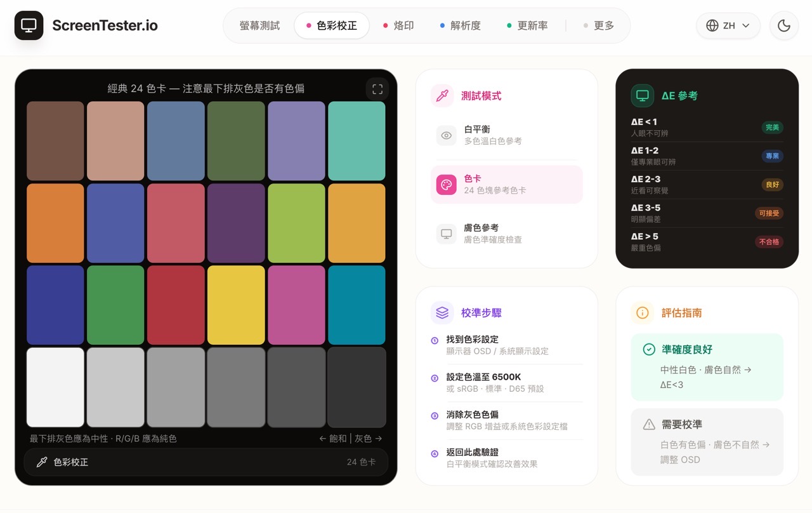Click the 良好 badge for ΔE 2-3
The width and height of the screenshot is (812, 513).
pyautogui.click(x=772, y=184)
